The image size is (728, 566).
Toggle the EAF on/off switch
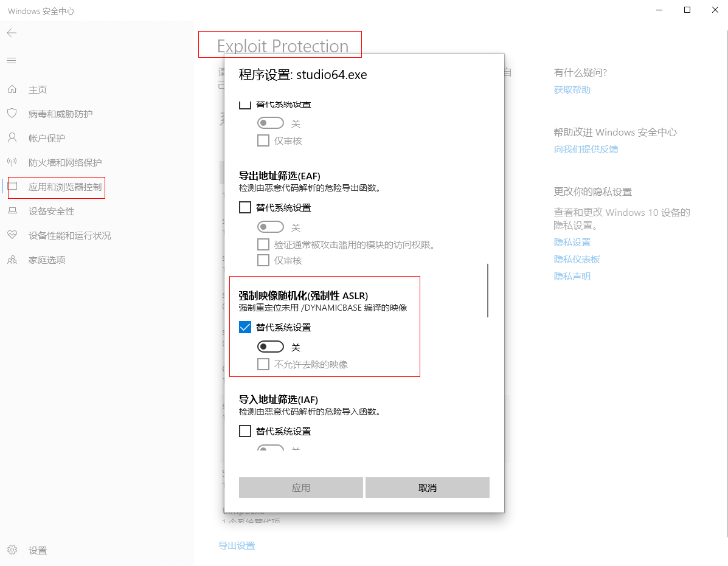click(271, 227)
